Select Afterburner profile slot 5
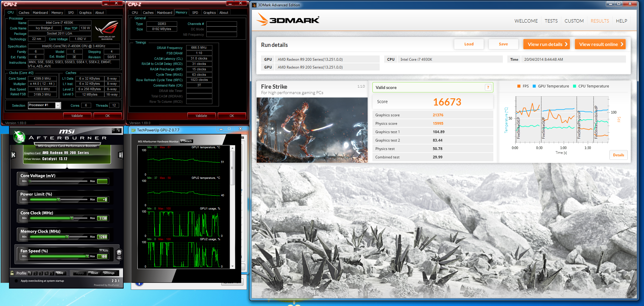Viewport: 644px width, 306px height. (x=52, y=273)
